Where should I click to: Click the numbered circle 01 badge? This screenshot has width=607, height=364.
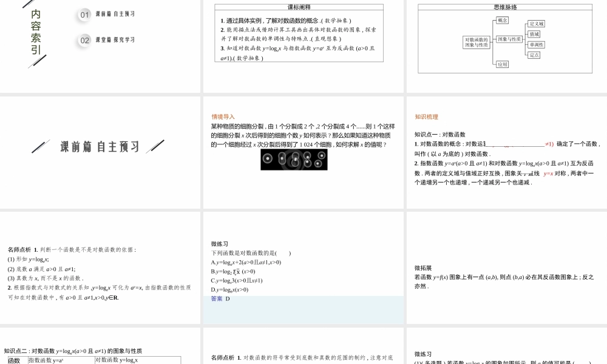click(83, 15)
